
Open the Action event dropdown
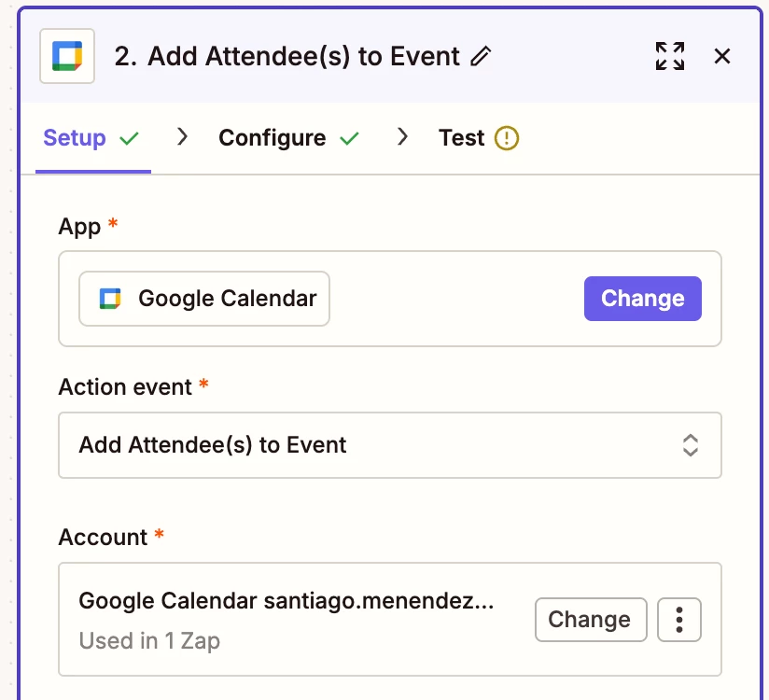390,445
